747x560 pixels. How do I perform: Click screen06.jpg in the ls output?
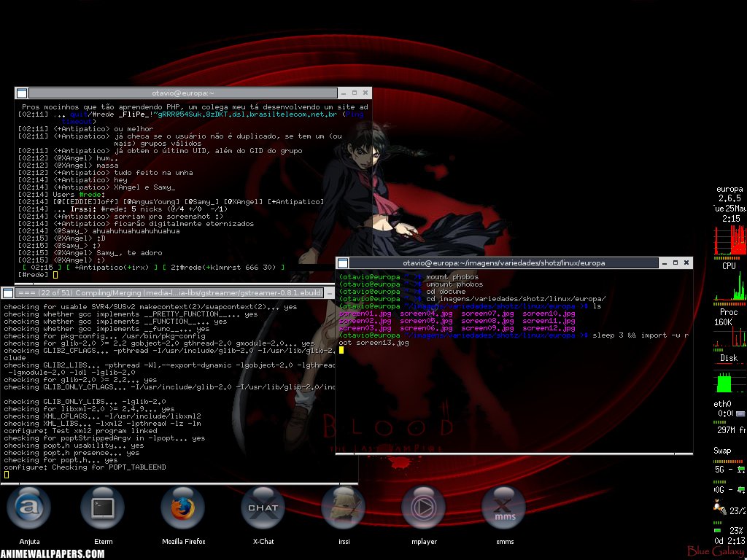click(426, 328)
